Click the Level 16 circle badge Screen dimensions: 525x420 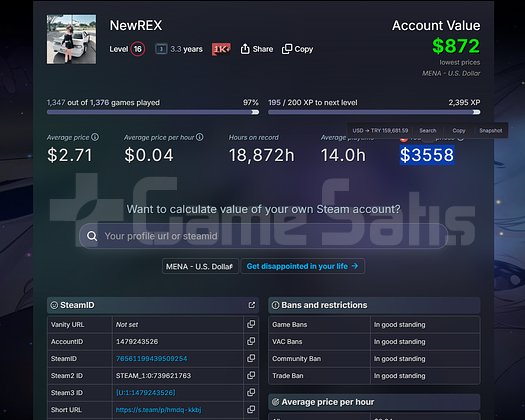pyautogui.click(x=138, y=49)
